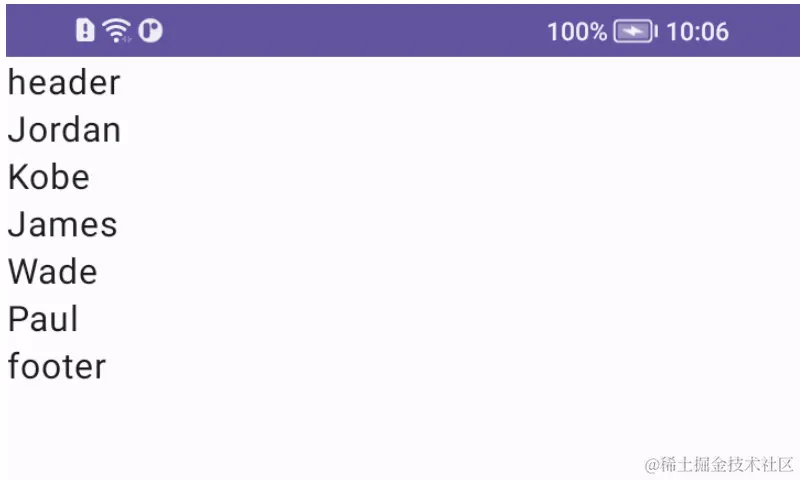Click the Chinese watermark text at bottom right
Image resolution: width=800 pixels, height=480 pixels.
pos(727,464)
